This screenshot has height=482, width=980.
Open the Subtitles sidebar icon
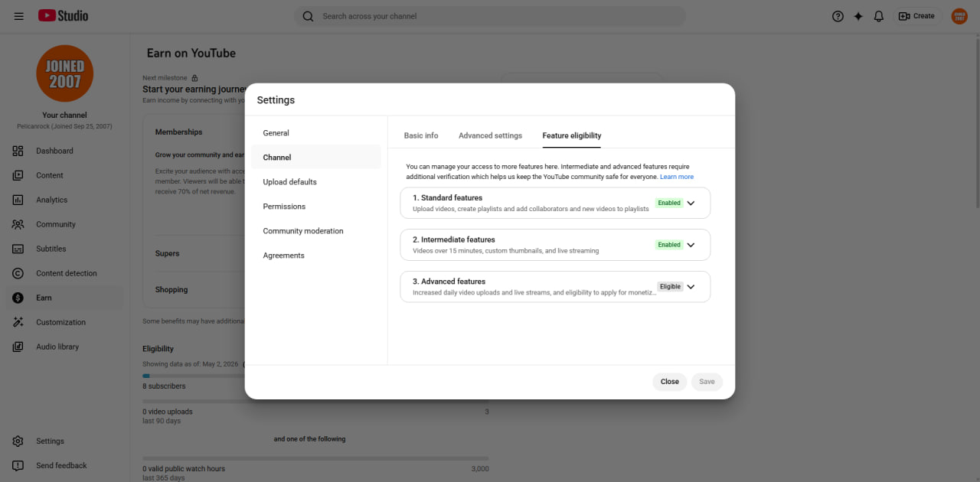(x=18, y=249)
